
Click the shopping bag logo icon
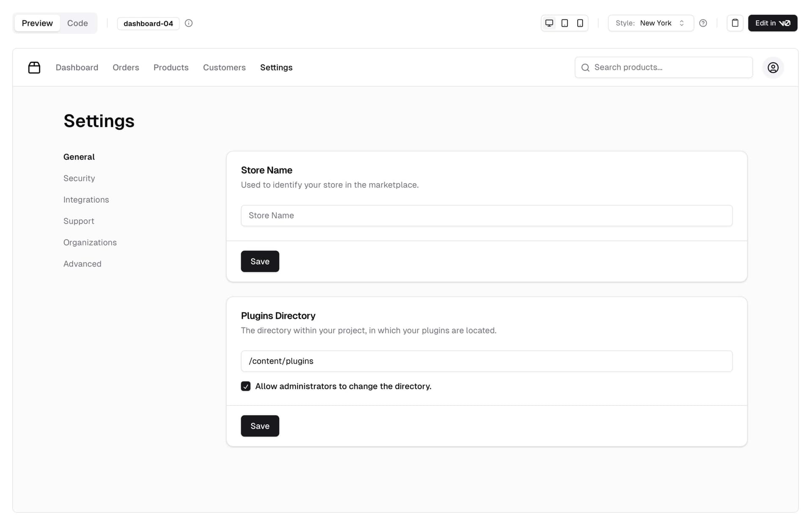coord(34,67)
